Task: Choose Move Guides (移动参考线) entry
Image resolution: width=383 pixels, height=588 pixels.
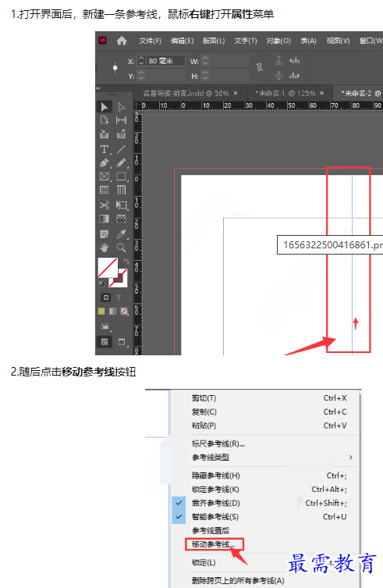Action: pyautogui.click(x=214, y=544)
